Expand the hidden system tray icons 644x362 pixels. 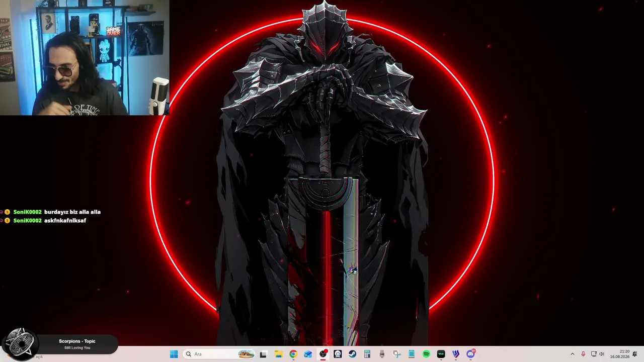pos(572,354)
